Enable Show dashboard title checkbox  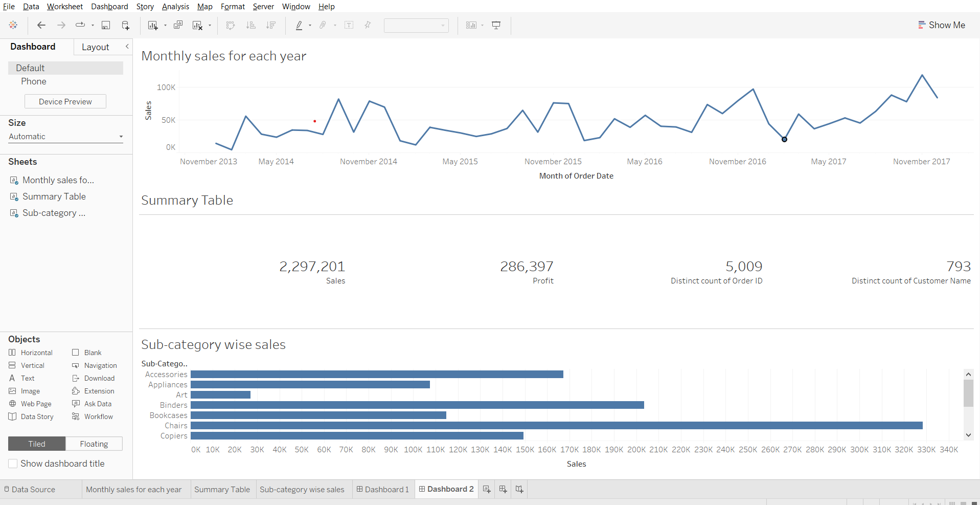(13, 464)
